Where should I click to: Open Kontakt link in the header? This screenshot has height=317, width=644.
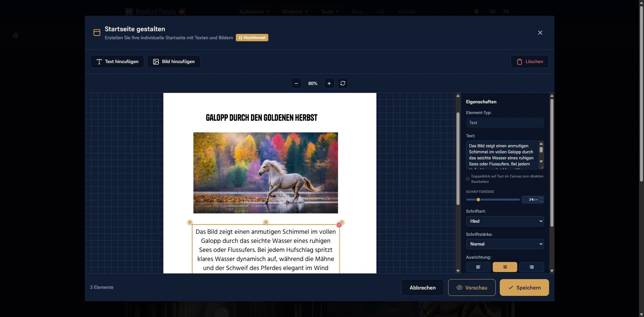click(x=407, y=12)
